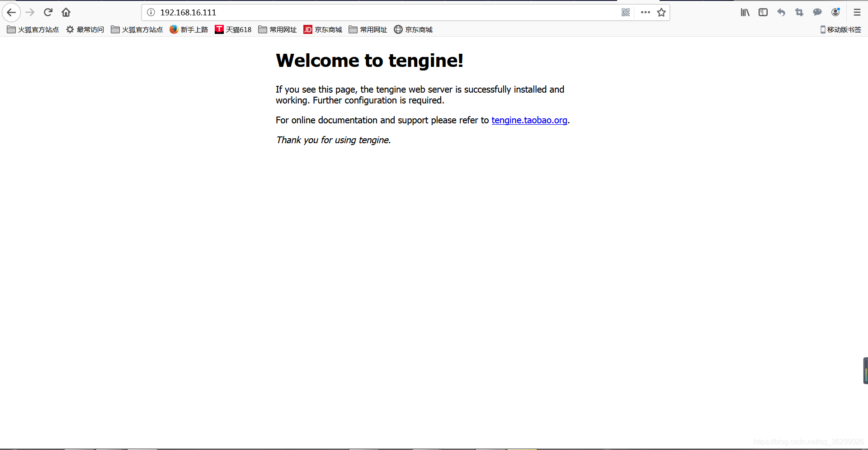
Task: Toggle the sidebar view
Action: coord(763,12)
